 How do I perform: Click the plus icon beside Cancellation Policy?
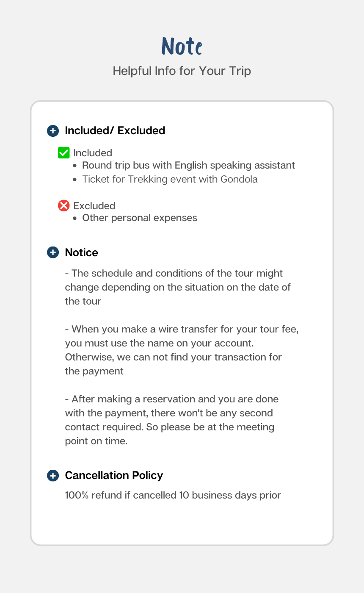(52, 475)
